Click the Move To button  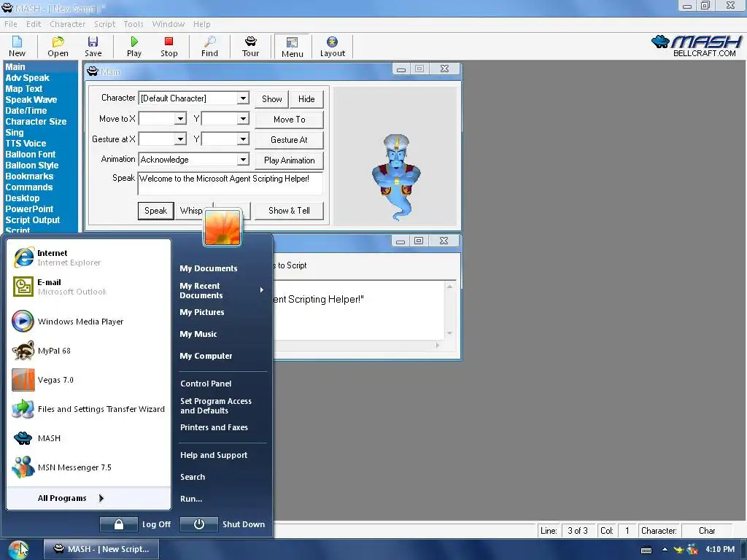tap(289, 120)
